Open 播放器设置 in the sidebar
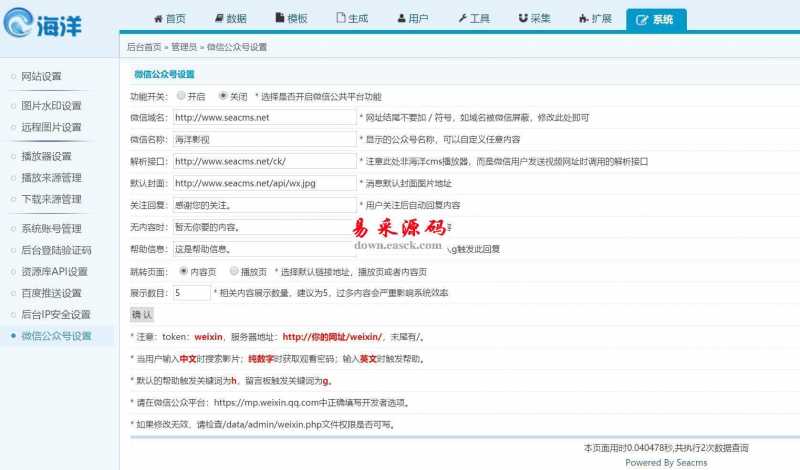The image size is (800, 470). point(46,156)
